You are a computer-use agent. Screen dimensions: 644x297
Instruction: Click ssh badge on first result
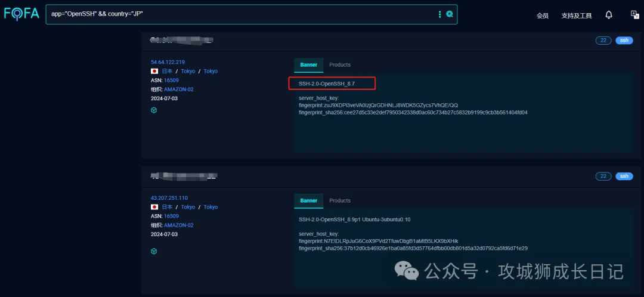[x=624, y=41]
